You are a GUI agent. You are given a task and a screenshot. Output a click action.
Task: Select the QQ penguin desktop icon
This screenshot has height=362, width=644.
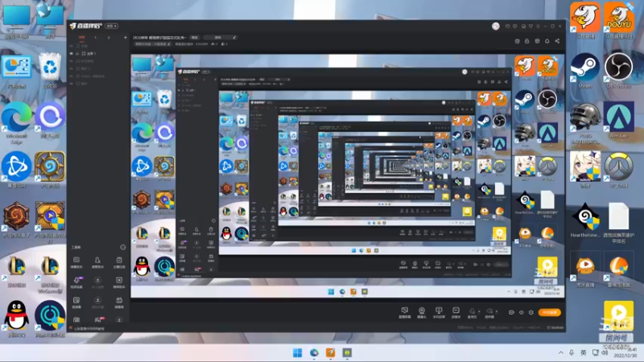[17, 319]
